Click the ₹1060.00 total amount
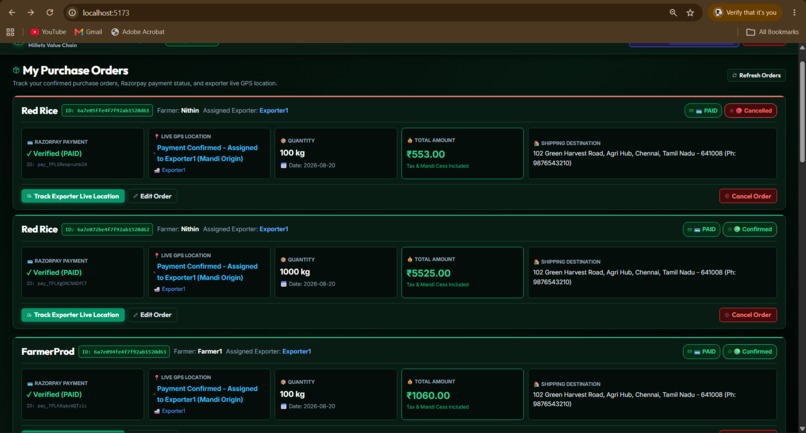 point(428,395)
